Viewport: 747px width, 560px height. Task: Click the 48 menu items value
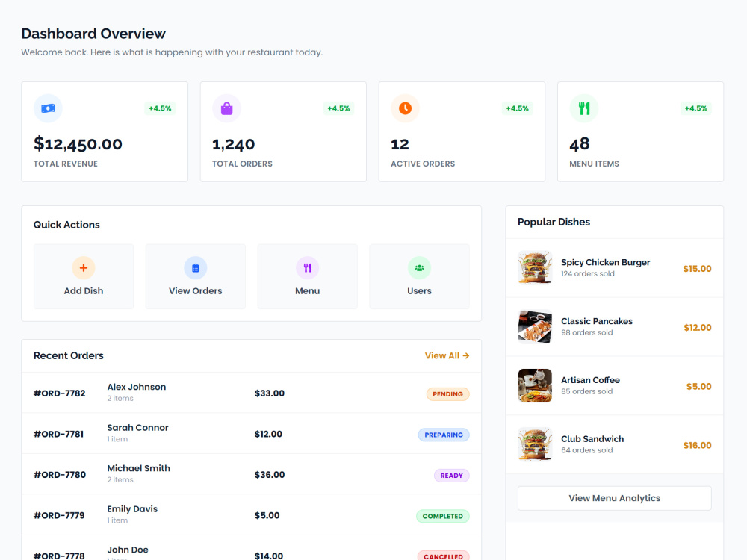point(580,144)
